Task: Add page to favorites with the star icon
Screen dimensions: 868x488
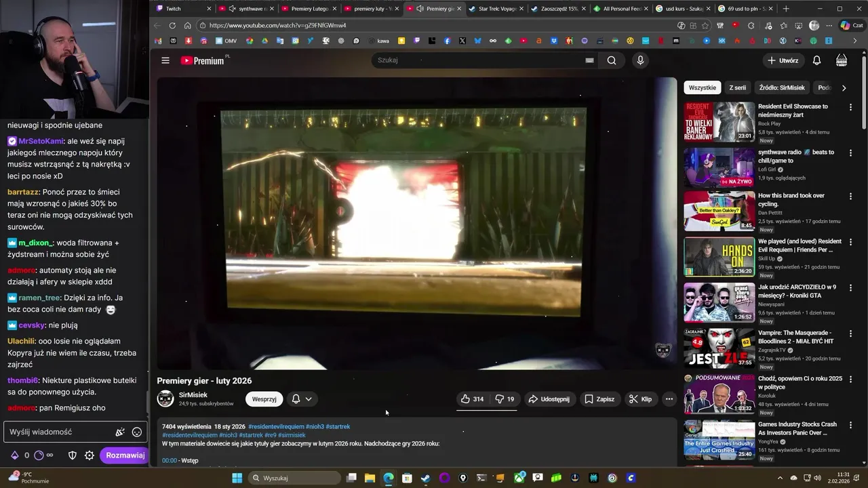Action: click(705, 26)
